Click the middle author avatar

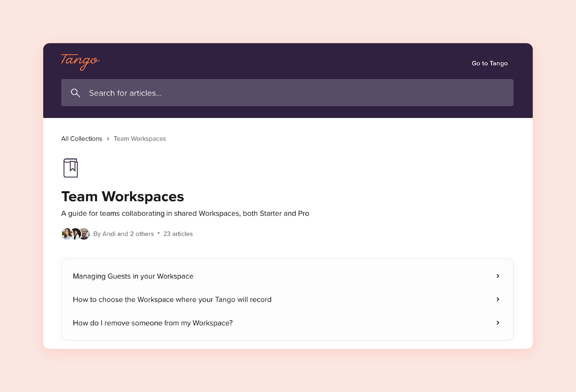point(76,234)
